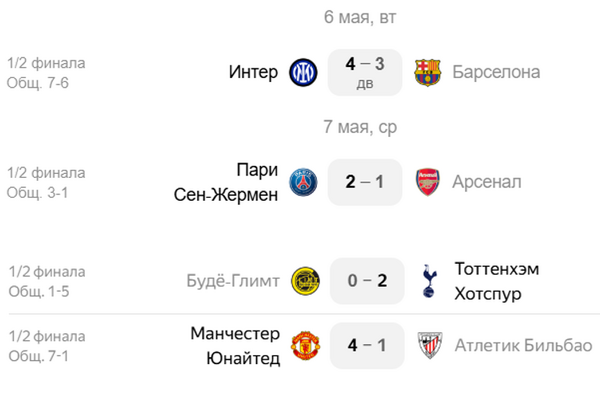Open the 4–3 Inter vs Barcelona score
Image resolution: width=600 pixels, height=400 pixels.
(x=365, y=72)
